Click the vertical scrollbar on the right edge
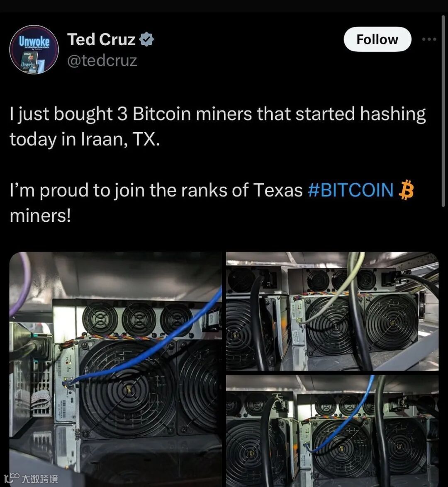448x487 pixels. pyautogui.click(x=443, y=111)
